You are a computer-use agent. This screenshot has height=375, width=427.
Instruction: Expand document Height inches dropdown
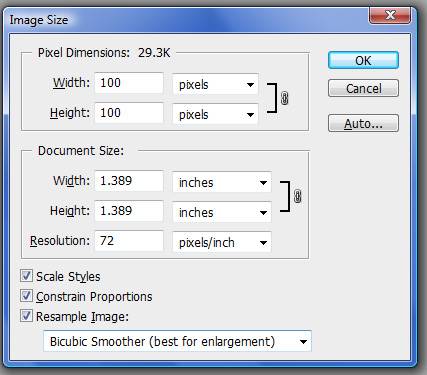222,212
